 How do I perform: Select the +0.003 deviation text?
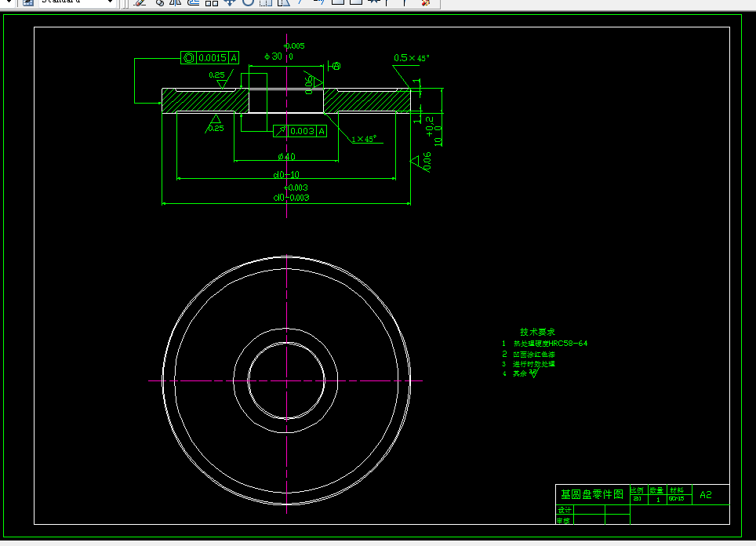pyautogui.click(x=296, y=187)
